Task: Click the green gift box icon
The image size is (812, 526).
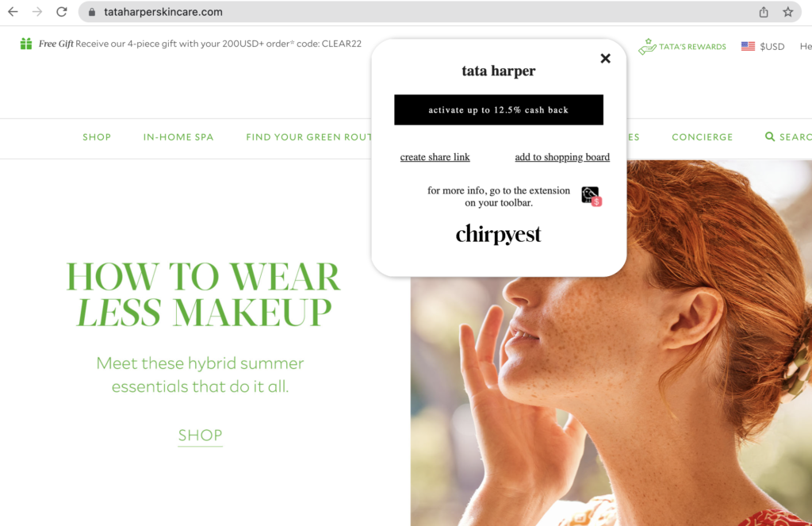Action: point(26,44)
